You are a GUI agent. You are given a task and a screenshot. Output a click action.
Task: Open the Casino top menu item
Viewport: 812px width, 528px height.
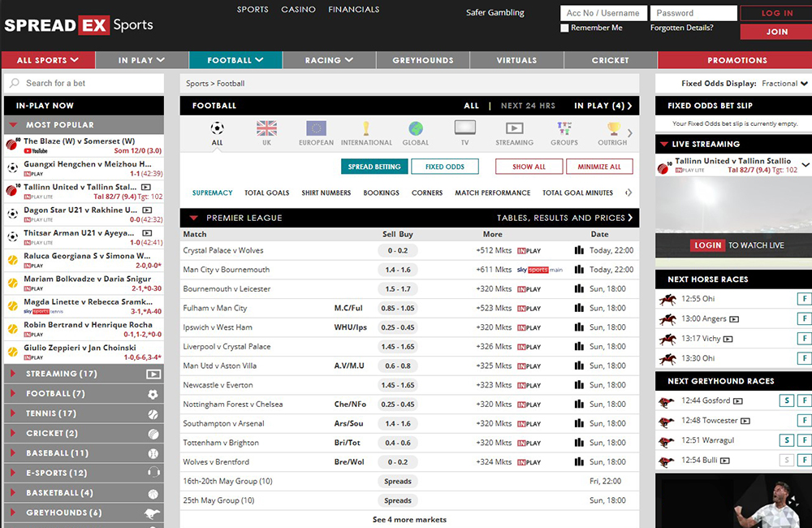298,9
